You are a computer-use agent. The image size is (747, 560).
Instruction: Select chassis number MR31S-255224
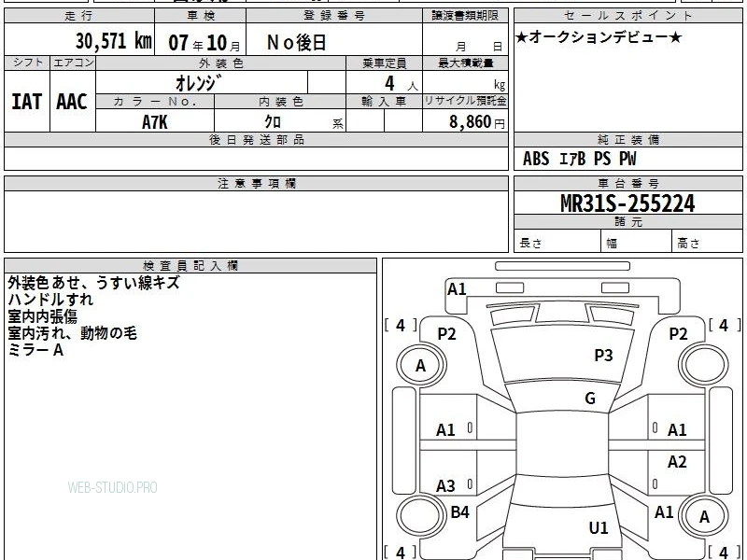pos(627,203)
